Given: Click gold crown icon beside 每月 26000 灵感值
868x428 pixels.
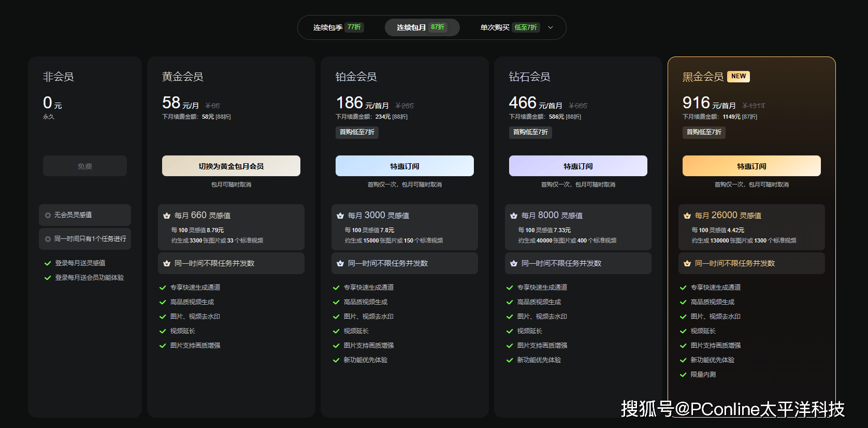Looking at the screenshot, I should pyautogui.click(x=687, y=216).
